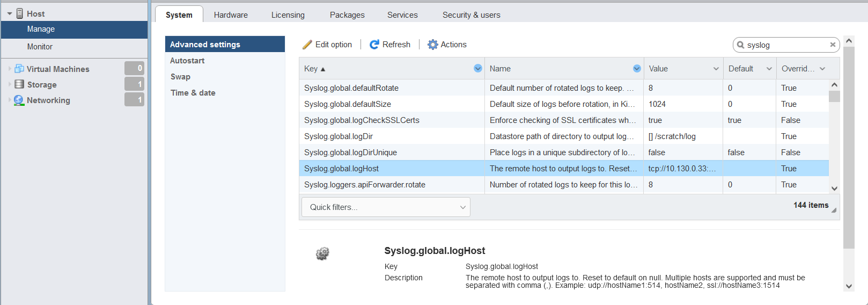
Task: Select the Syslog.global.logDir row
Action: pyautogui.click(x=564, y=136)
